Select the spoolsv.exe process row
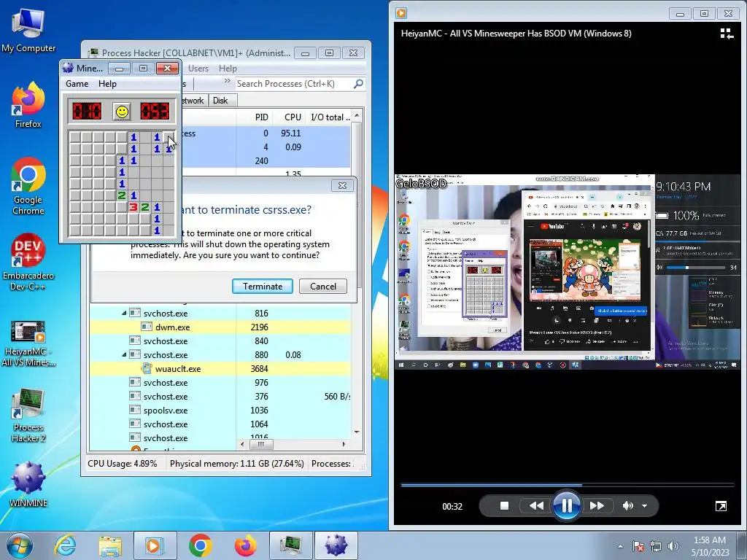Screen dimensions: 747x560 click(x=220, y=410)
